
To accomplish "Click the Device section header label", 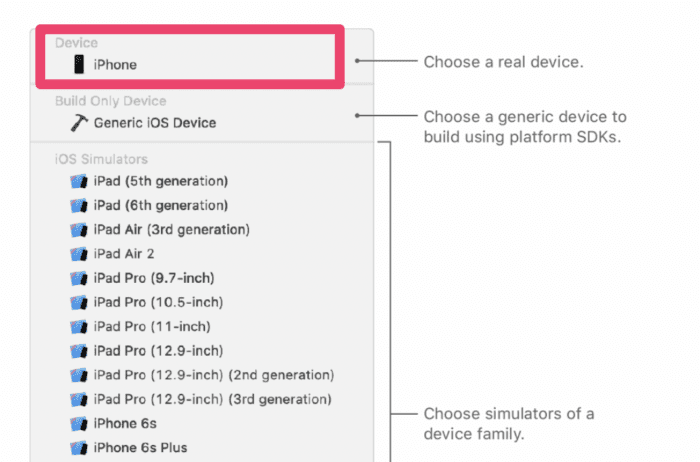I will [x=76, y=43].
